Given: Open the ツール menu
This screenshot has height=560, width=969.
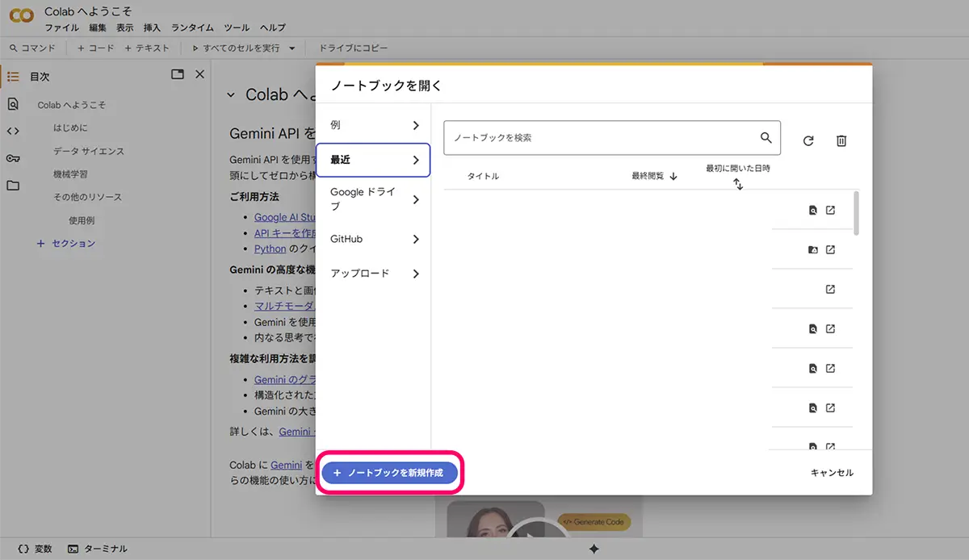Looking at the screenshot, I should pos(237,27).
